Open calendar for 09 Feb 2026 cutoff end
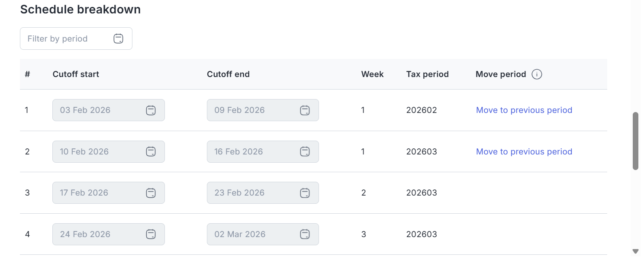The width and height of the screenshot is (644, 257). (305, 110)
